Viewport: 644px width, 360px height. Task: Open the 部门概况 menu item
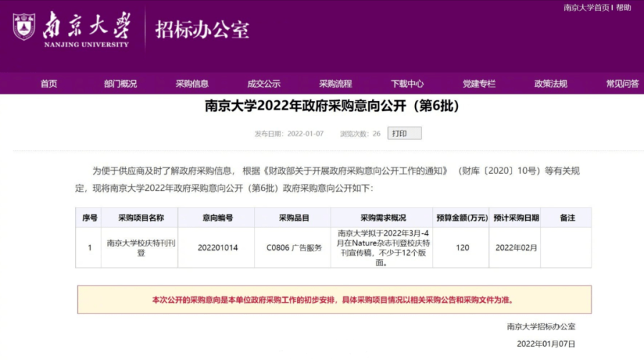pos(120,84)
